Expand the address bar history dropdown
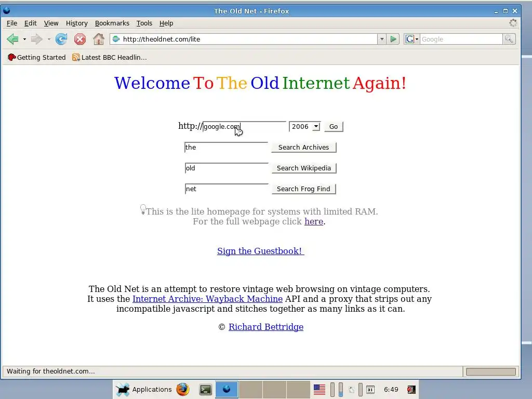Viewport: 532px width, 399px height. (382, 39)
